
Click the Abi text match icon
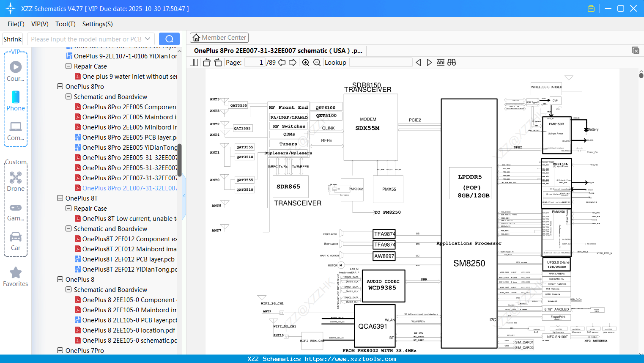(x=440, y=63)
